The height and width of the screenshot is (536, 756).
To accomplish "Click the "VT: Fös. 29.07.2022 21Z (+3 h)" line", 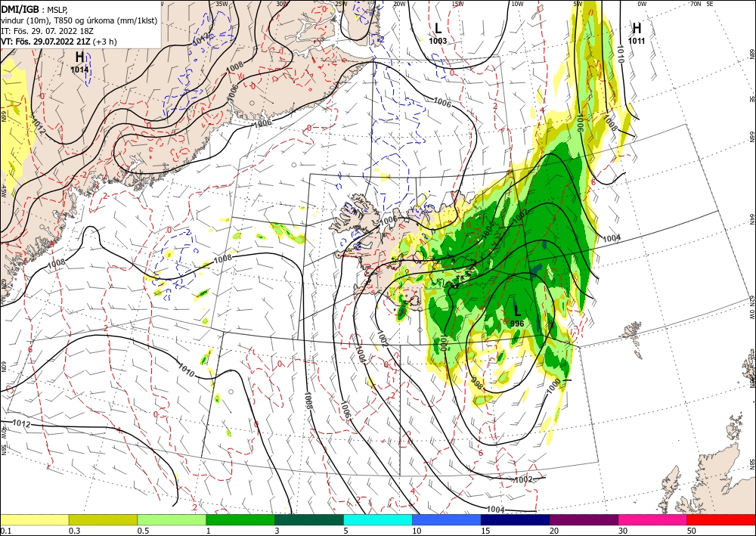I will coord(59,42).
